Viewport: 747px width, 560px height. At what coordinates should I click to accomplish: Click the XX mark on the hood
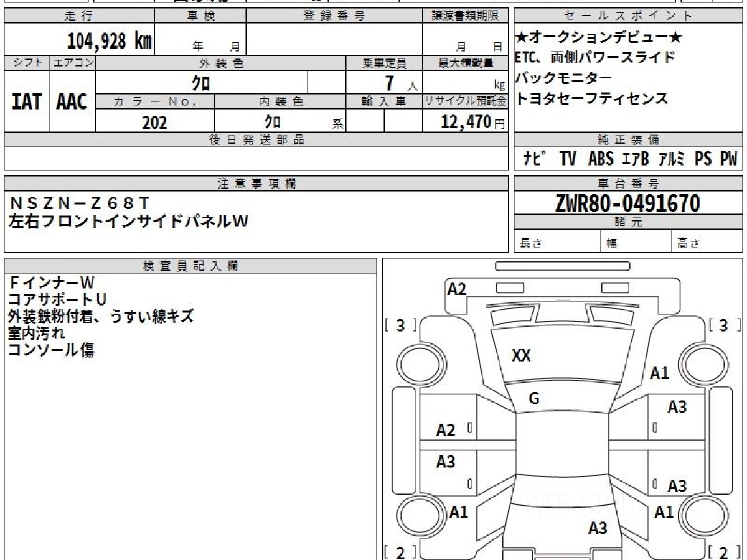521,355
